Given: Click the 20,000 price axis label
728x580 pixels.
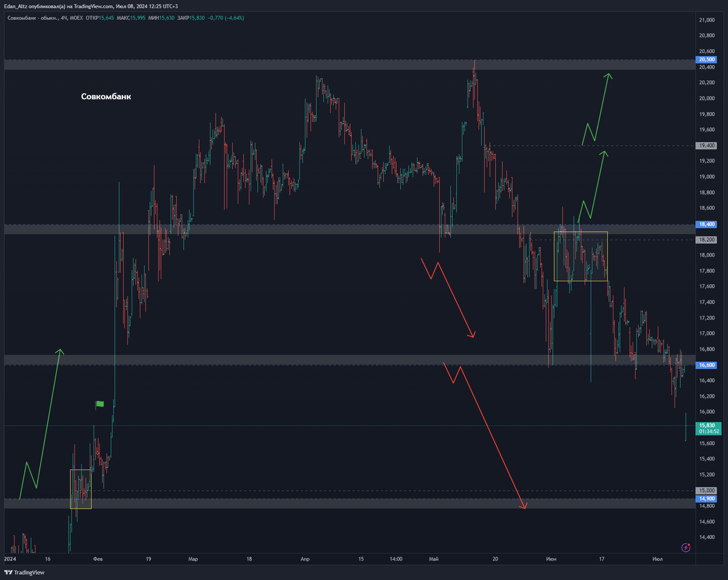Looking at the screenshot, I should pos(706,98).
